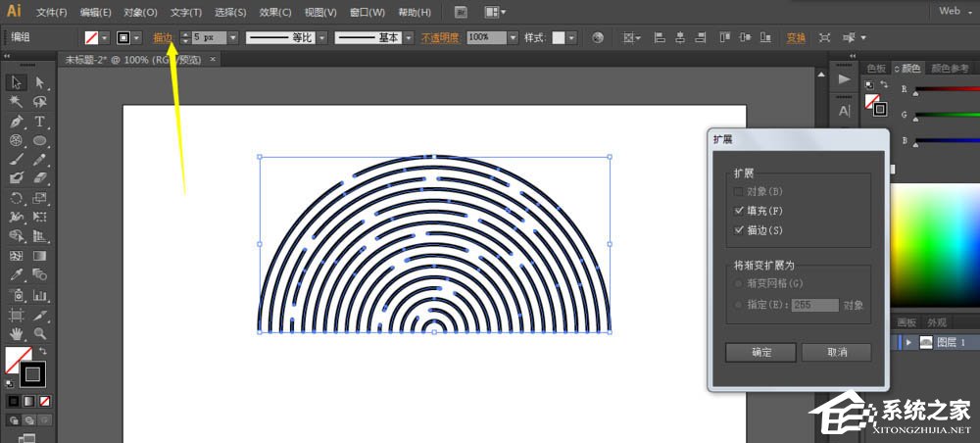Pick the Magic Wand tool
Screen dimensions: 980x443
coord(17,102)
